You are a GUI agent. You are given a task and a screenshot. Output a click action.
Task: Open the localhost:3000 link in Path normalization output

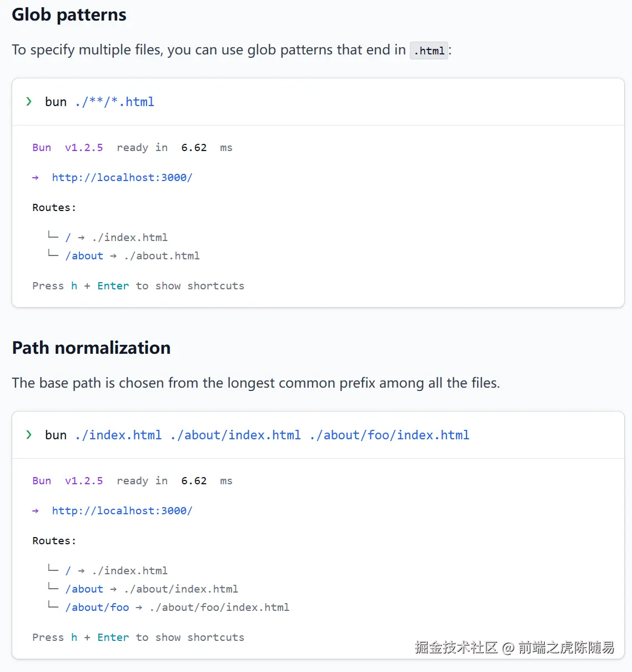[122, 511]
